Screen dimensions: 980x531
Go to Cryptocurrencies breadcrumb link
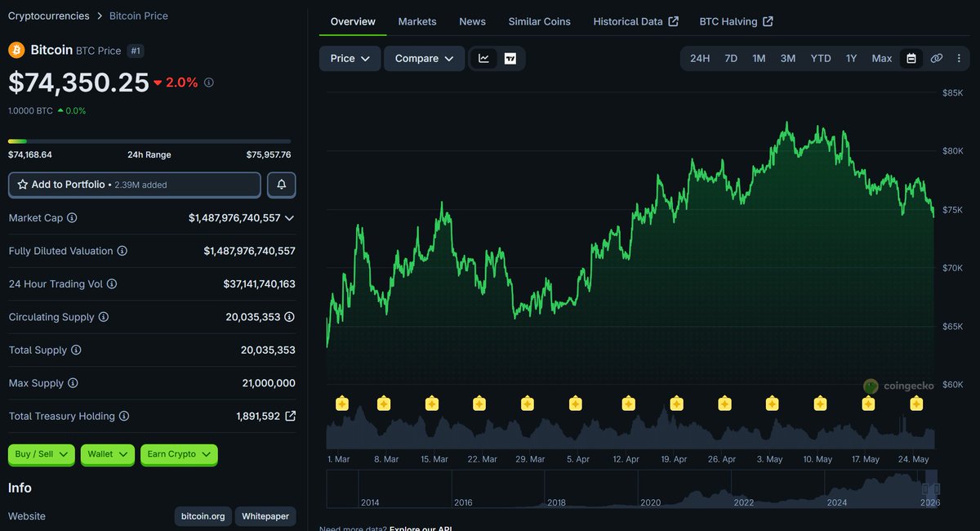(48, 16)
